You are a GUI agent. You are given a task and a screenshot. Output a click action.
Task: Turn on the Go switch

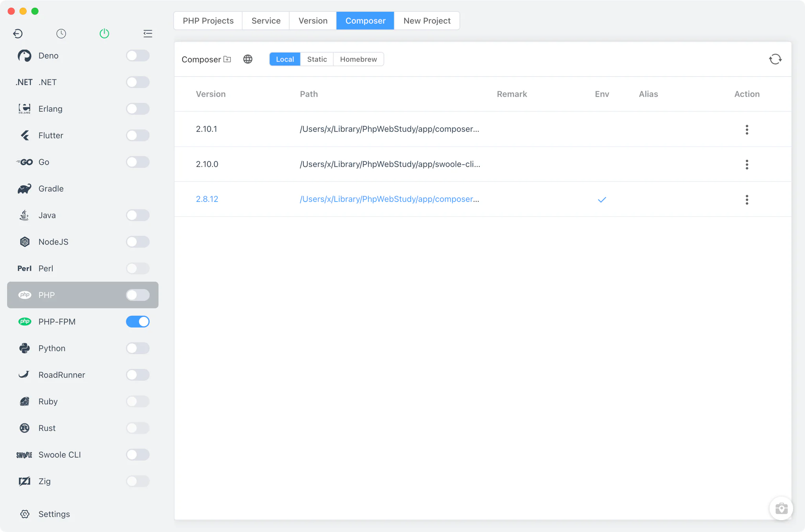pyautogui.click(x=138, y=162)
